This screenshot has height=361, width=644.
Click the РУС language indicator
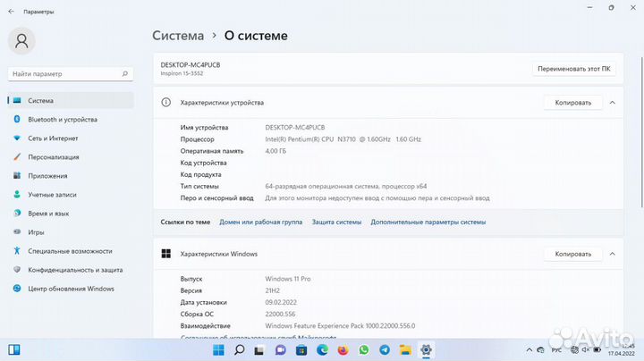[556, 350]
